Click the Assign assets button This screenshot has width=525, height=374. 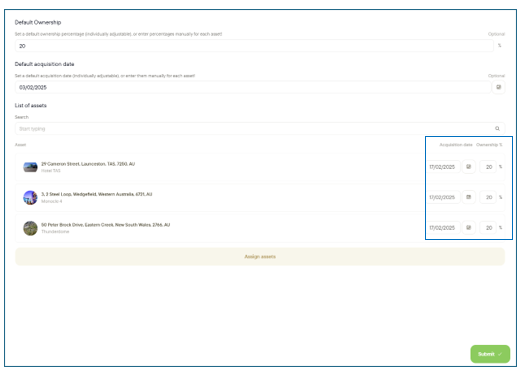[x=260, y=256]
